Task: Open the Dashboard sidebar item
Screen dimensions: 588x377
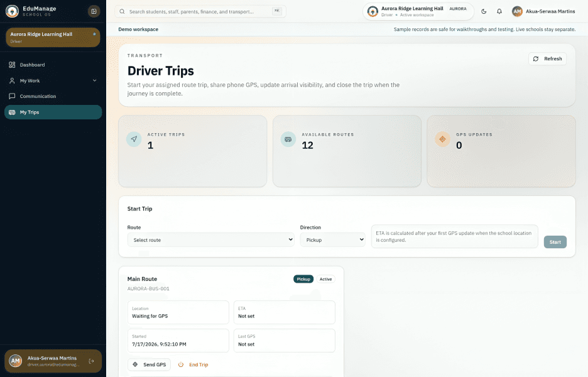Action: coord(53,65)
